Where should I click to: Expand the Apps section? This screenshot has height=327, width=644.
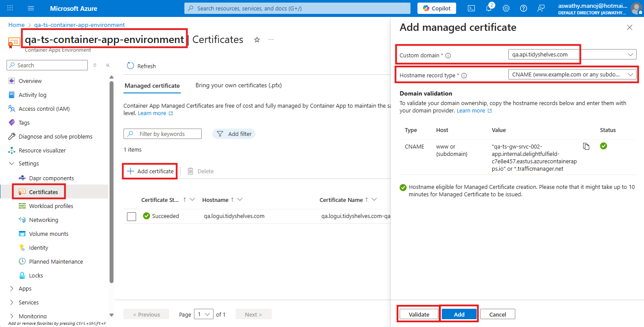pos(12,289)
